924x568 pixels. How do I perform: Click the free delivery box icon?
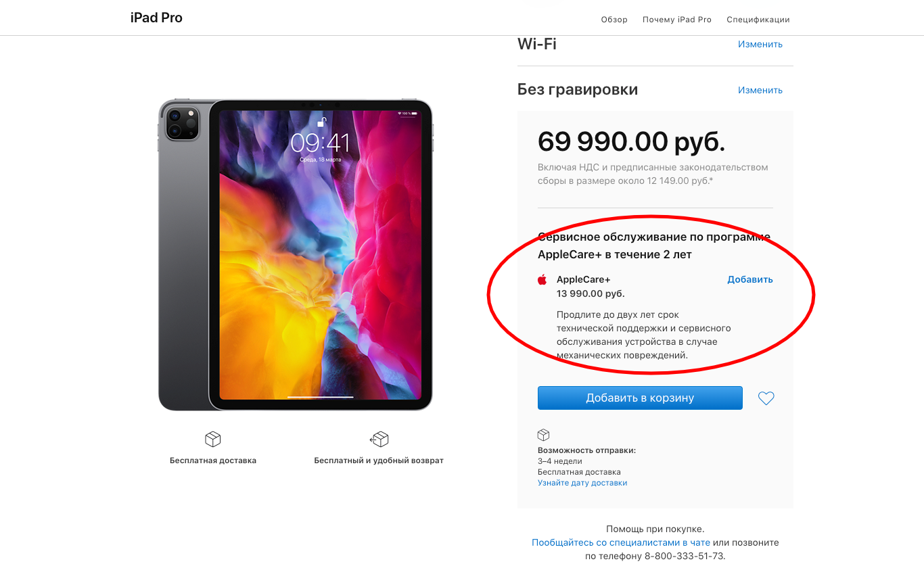pyautogui.click(x=213, y=440)
